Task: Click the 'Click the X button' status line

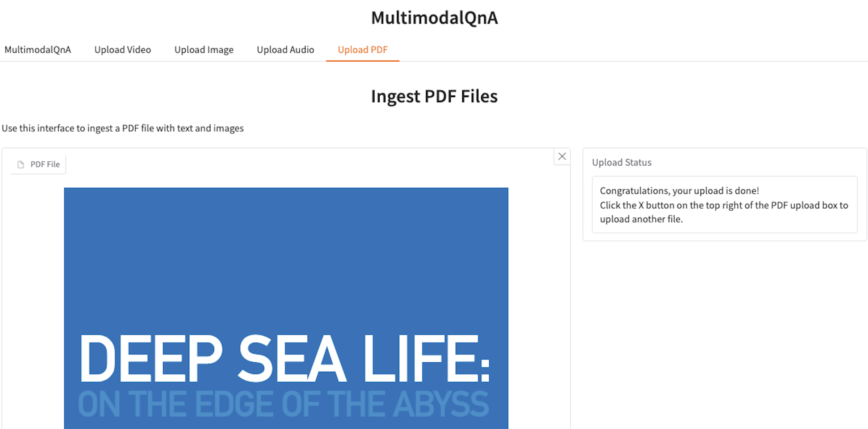Action: [x=724, y=205]
